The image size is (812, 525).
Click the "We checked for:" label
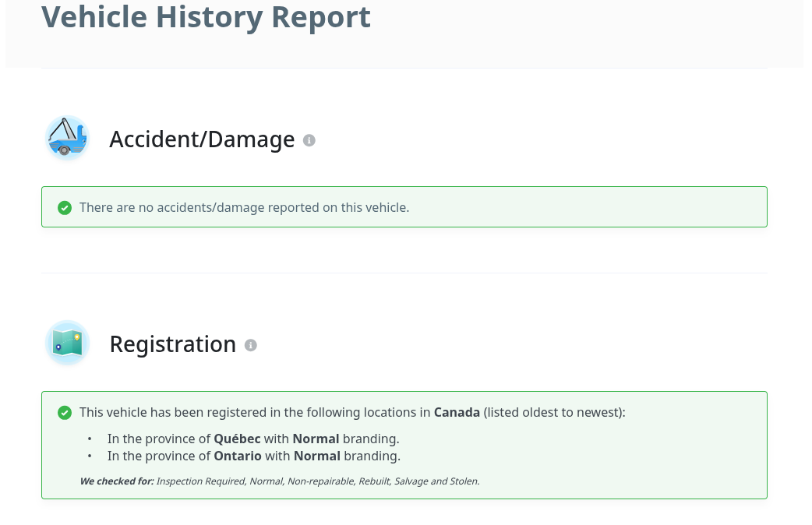[117, 481]
